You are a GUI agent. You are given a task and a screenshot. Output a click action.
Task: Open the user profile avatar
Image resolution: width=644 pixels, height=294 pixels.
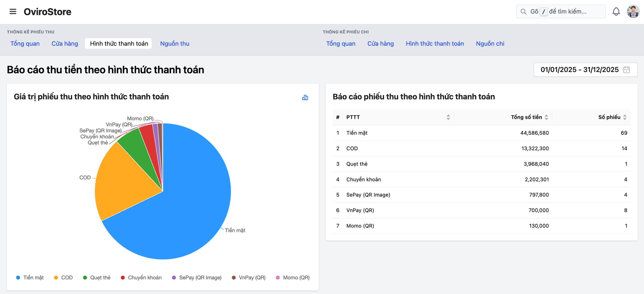633,12
